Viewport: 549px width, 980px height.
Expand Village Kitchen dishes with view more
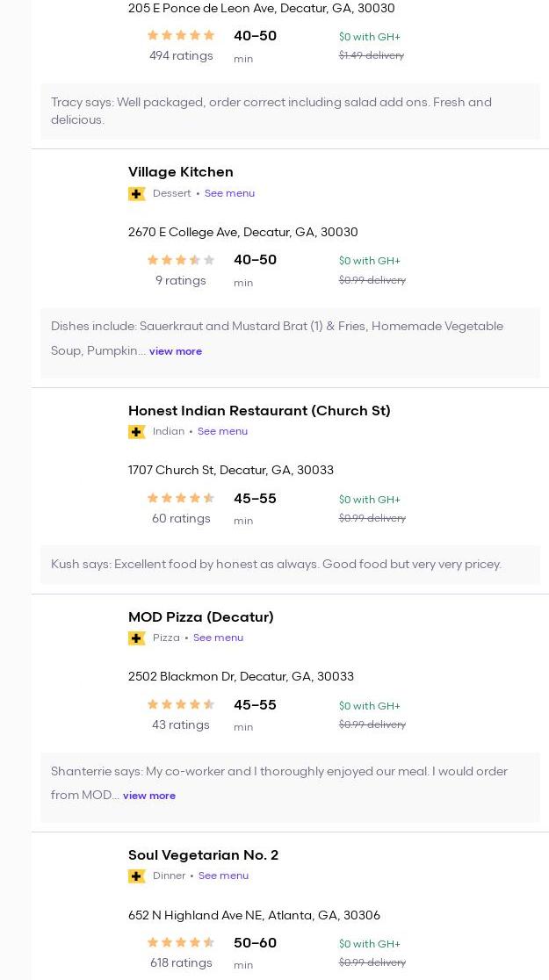[176, 351]
